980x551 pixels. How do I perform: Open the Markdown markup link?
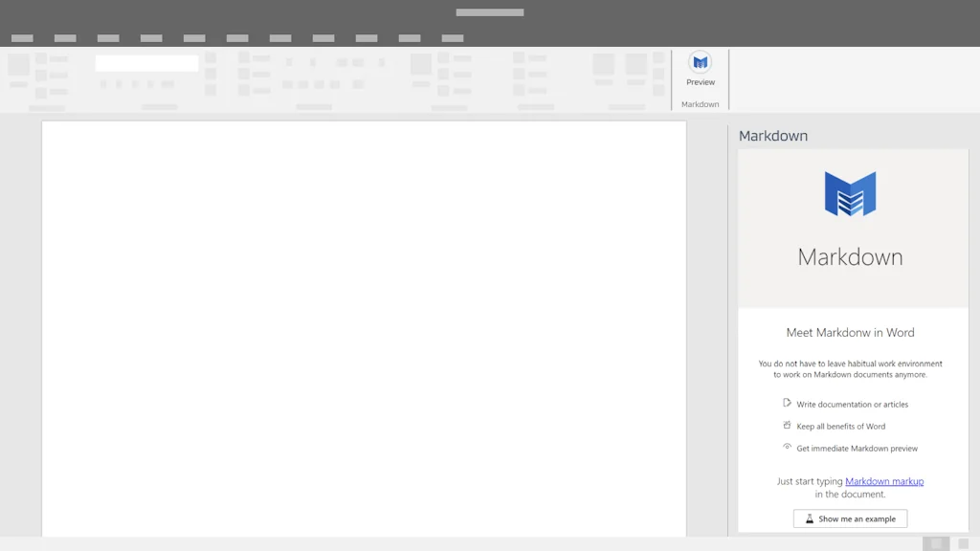pyautogui.click(x=883, y=481)
